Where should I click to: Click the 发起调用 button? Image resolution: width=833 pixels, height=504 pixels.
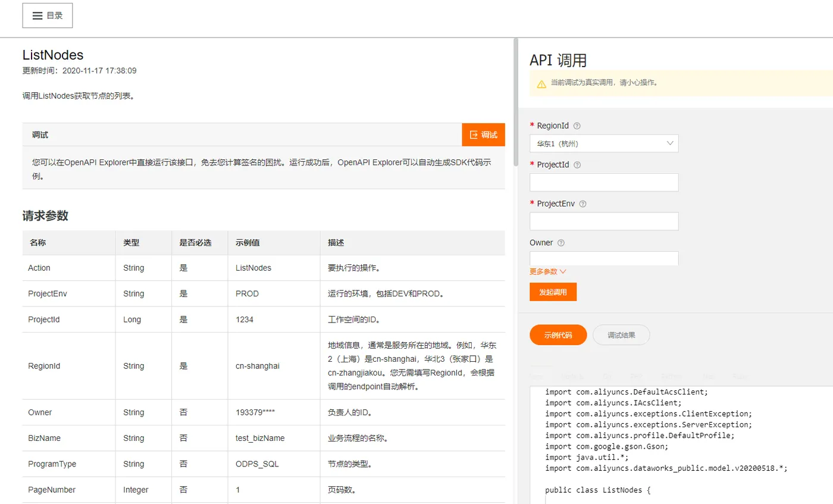click(553, 292)
